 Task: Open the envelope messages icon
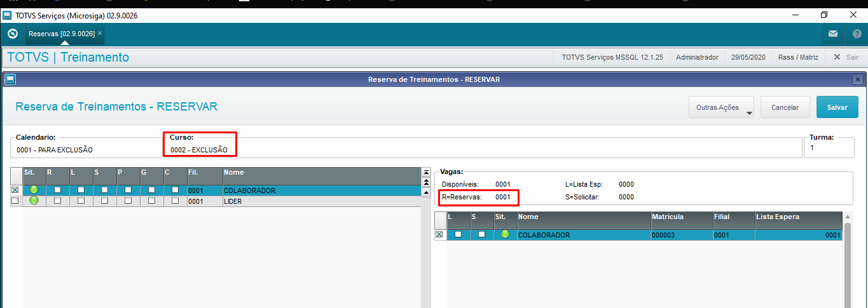[x=833, y=33]
